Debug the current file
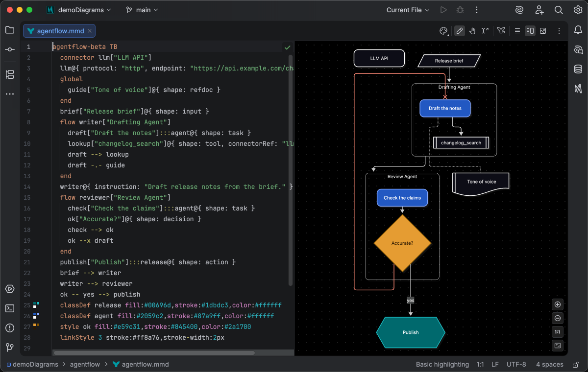The width and height of the screenshot is (588, 372). (460, 10)
